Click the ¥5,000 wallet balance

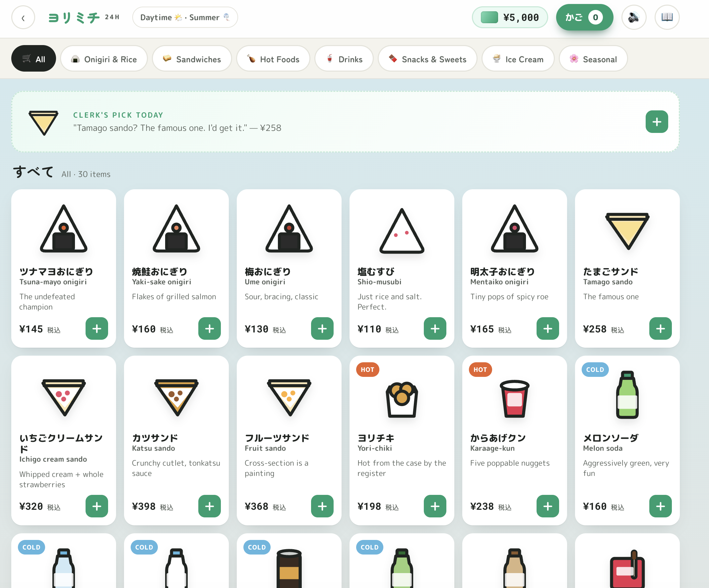[x=510, y=17]
